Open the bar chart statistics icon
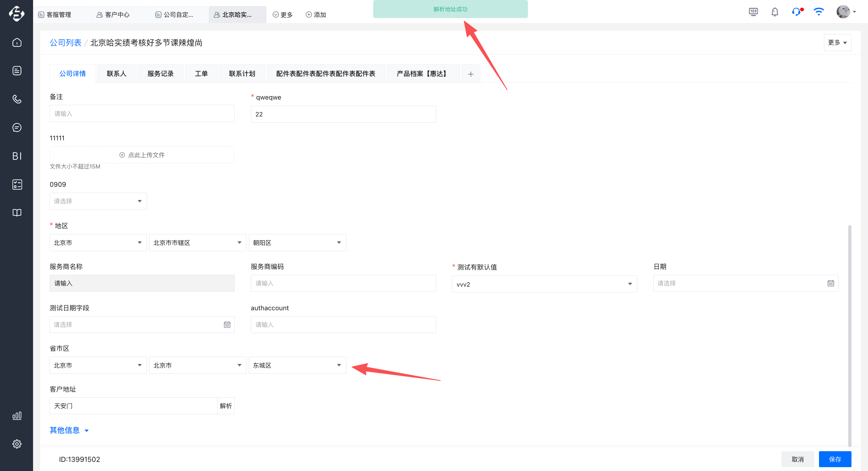This screenshot has width=868, height=471. pyautogui.click(x=17, y=415)
